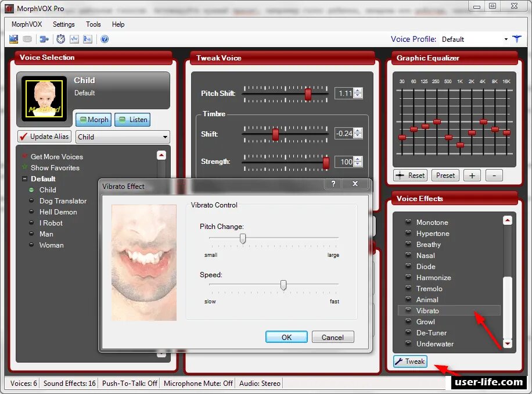Viewport: 532px width, 394px height.
Task: Click the voice doctor toolbar icon
Action: [88, 39]
